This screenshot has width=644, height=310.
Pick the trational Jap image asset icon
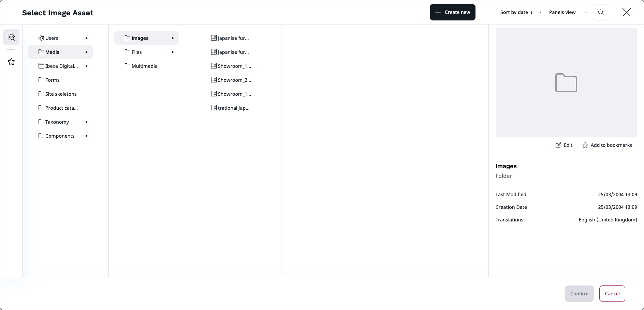(214, 108)
